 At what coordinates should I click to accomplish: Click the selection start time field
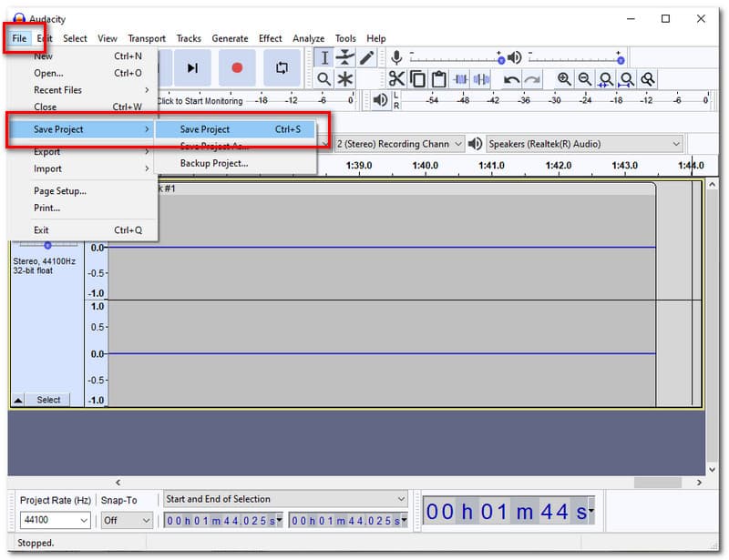[223, 521]
